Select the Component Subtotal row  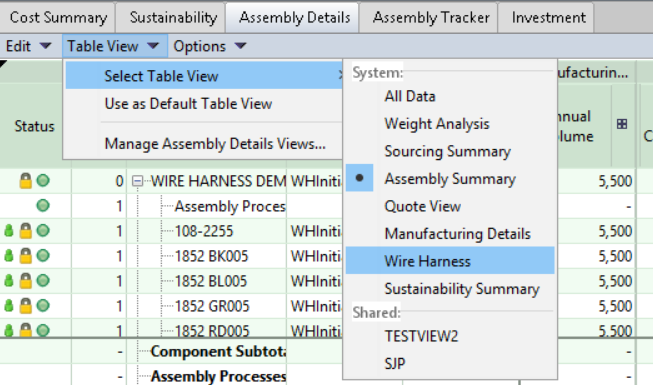(218, 352)
